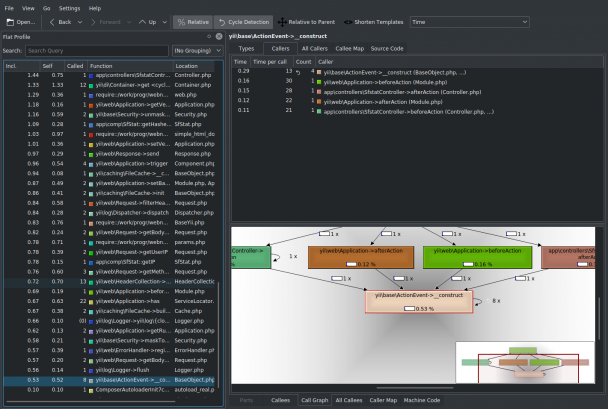This screenshot has height=409, width=608.
Task: Open the All Callees bottom tab
Action: (349, 400)
